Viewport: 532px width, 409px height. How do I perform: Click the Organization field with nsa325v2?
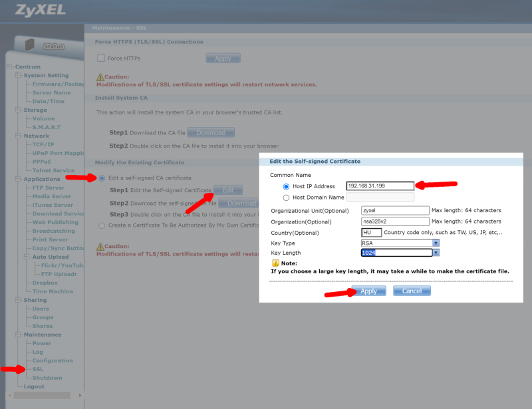(x=395, y=221)
